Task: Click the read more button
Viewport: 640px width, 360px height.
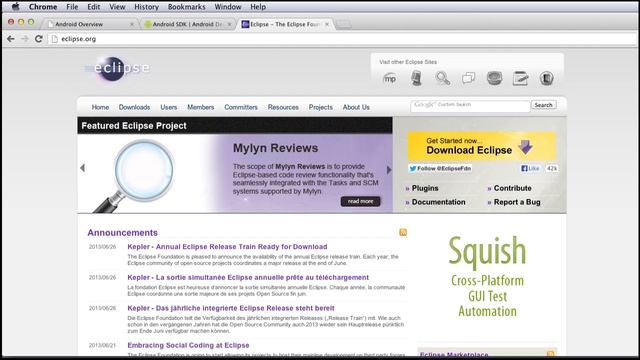Action: pyautogui.click(x=360, y=201)
